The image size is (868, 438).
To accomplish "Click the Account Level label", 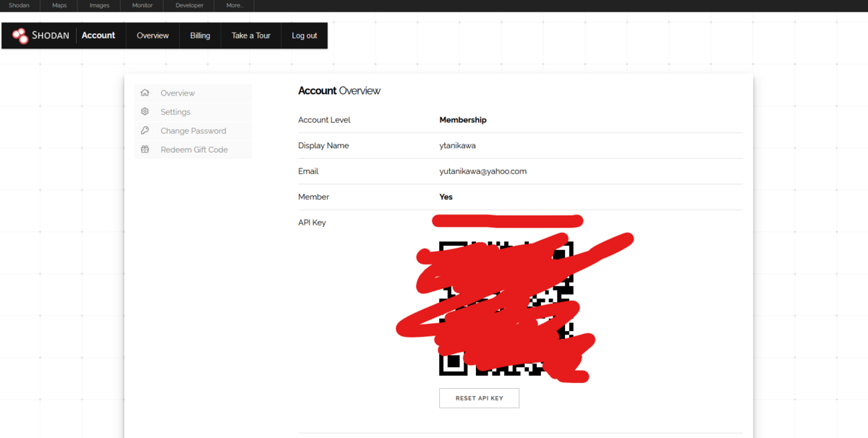I will 324,120.
